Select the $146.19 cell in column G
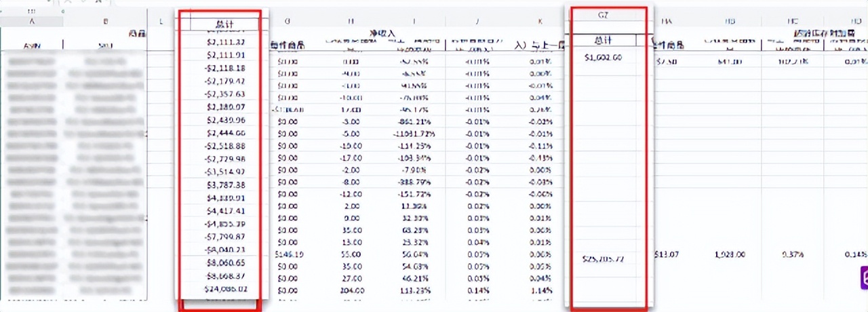Viewport: 868px width, 312px height. tap(288, 254)
